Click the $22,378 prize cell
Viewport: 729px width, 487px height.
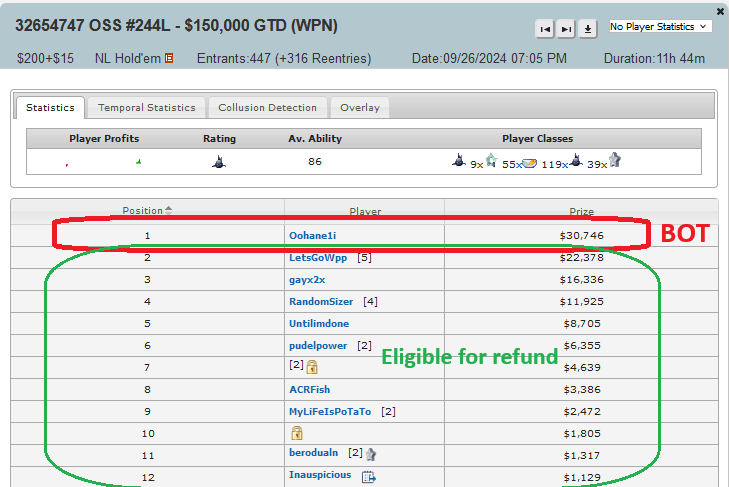click(581, 258)
